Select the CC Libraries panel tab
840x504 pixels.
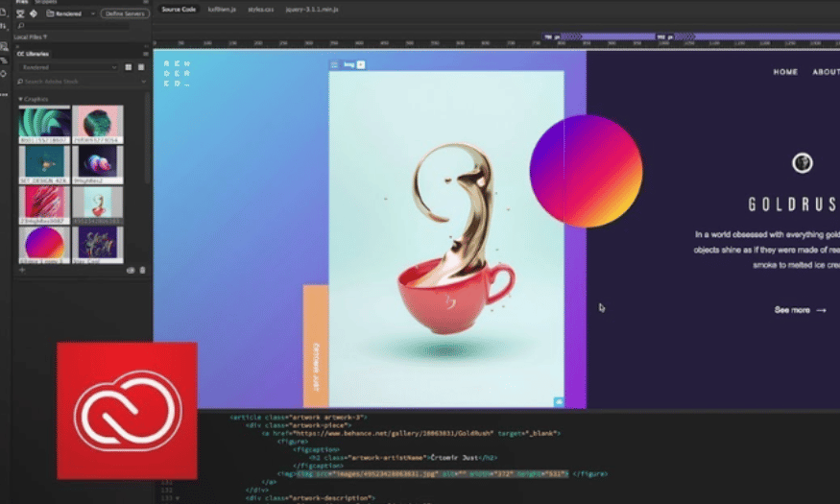point(33,54)
